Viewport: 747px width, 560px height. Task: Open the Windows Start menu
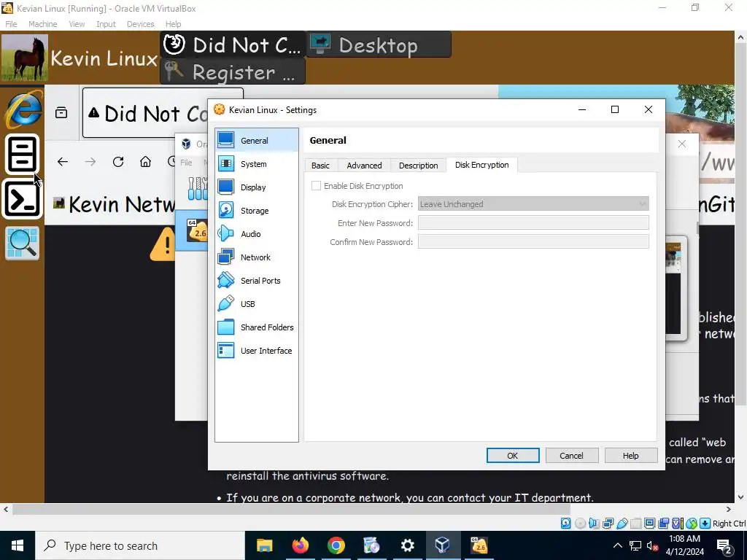18,545
